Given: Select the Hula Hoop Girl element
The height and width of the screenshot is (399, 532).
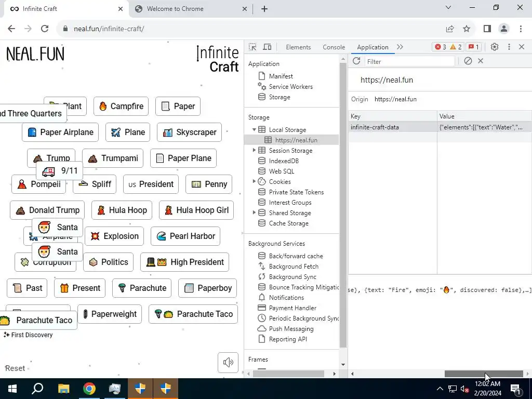Looking at the screenshot, I should point(196,210).
